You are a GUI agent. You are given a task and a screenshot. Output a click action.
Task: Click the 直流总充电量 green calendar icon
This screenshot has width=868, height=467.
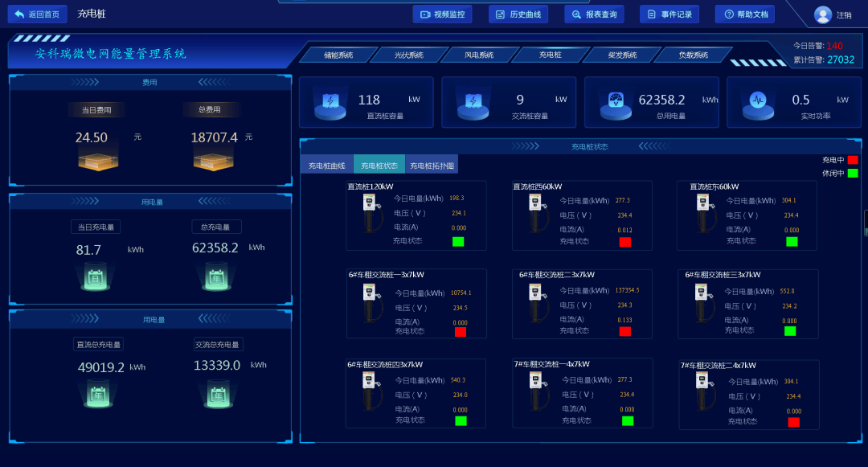pos(98,395)
